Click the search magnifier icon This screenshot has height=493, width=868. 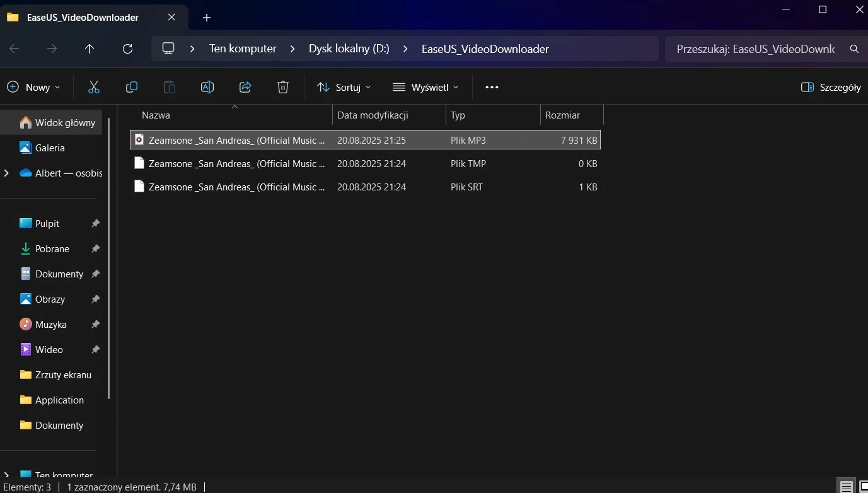coord(854,49)
